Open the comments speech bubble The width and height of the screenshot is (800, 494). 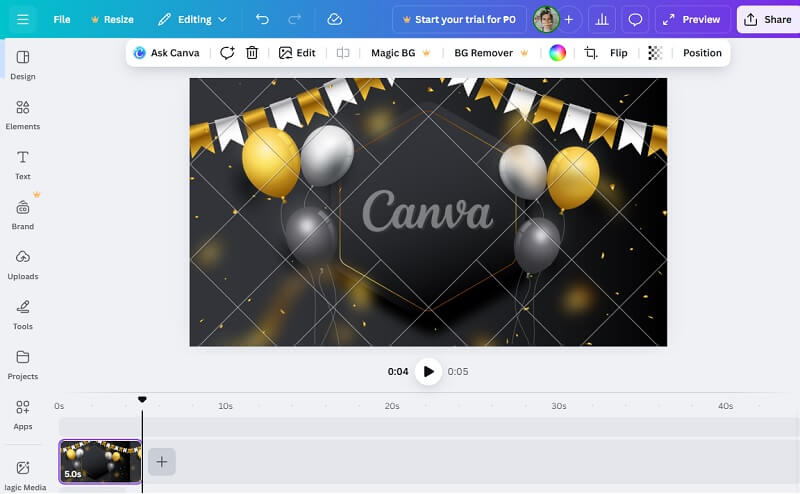635,19
